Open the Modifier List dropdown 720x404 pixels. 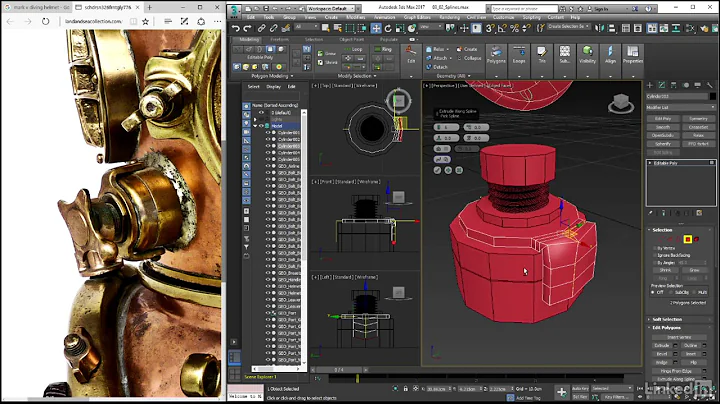[681, 107]
